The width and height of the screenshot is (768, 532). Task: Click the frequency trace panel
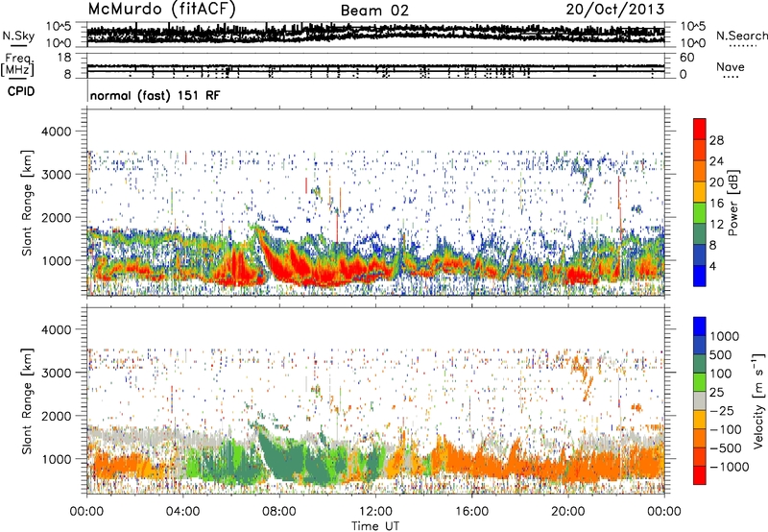[375, 66]
